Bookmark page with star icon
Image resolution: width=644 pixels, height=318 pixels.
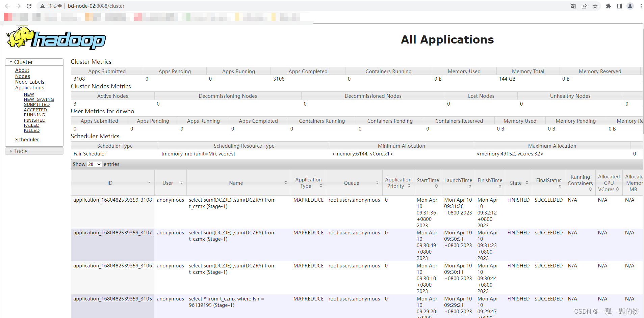click(595, 6)
